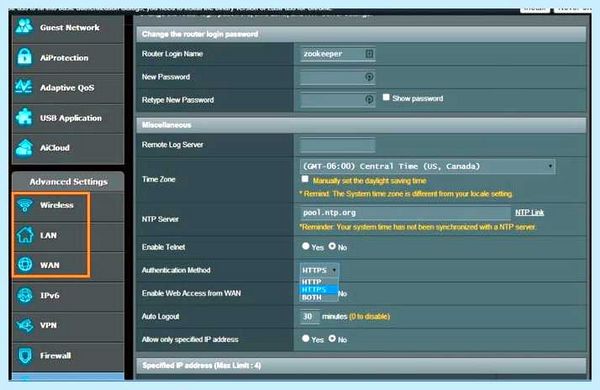Image resolution: width=600 pixels, height=390 pixels.
Task: Open VPN settings
Action: coord(68,326)
